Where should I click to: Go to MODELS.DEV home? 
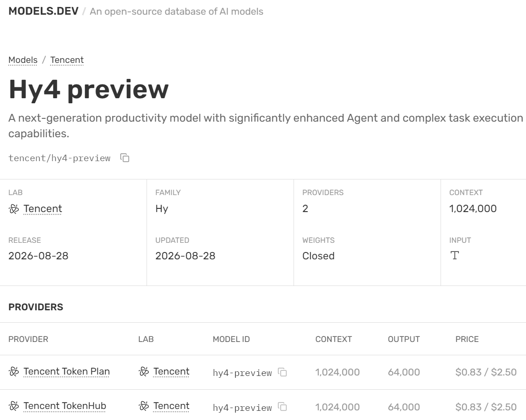(43, 11)
